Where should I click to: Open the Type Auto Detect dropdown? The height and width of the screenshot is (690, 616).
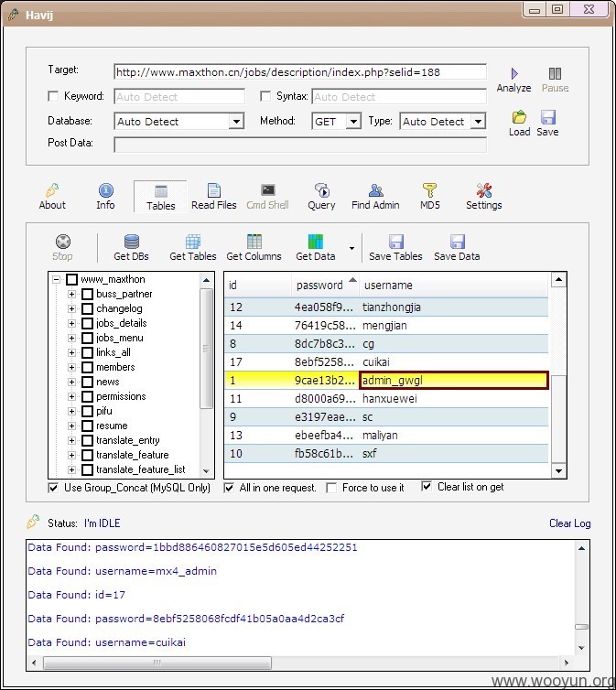[x=478, y=122]
